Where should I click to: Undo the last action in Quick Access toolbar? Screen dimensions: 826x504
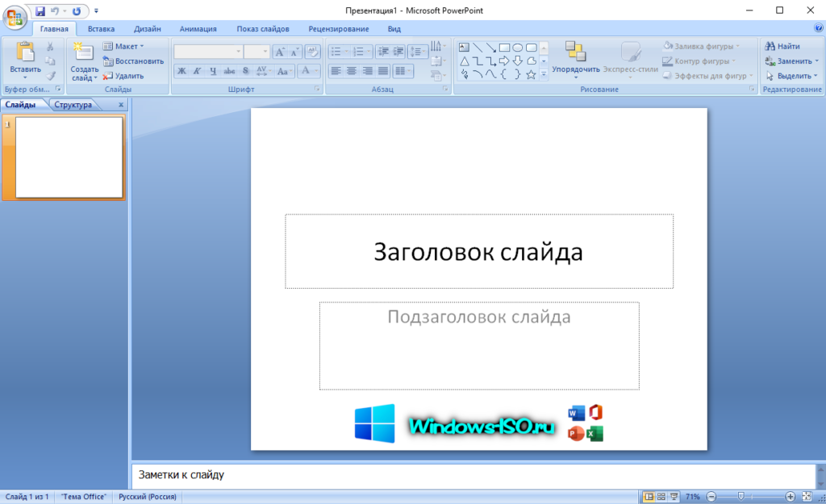pyautogui.click(x=55, y=10)
